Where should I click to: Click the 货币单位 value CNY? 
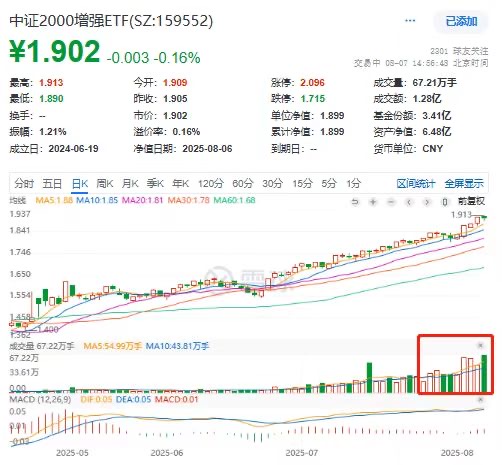click(x=433, y=149)
